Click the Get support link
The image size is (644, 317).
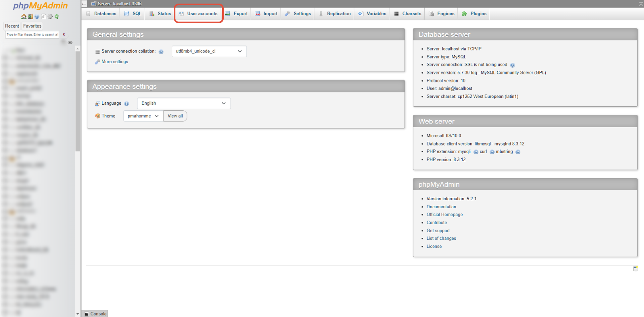(x=438, y=231)
